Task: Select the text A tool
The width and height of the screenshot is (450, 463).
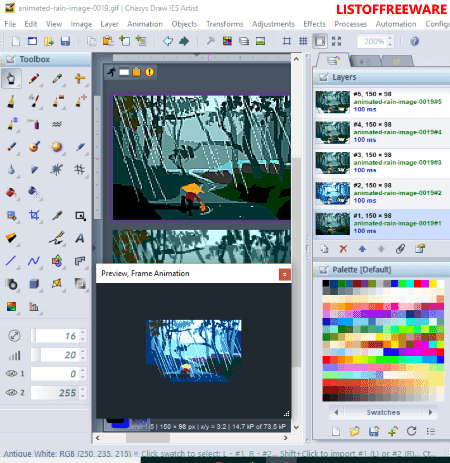Action: click(80, 238)
